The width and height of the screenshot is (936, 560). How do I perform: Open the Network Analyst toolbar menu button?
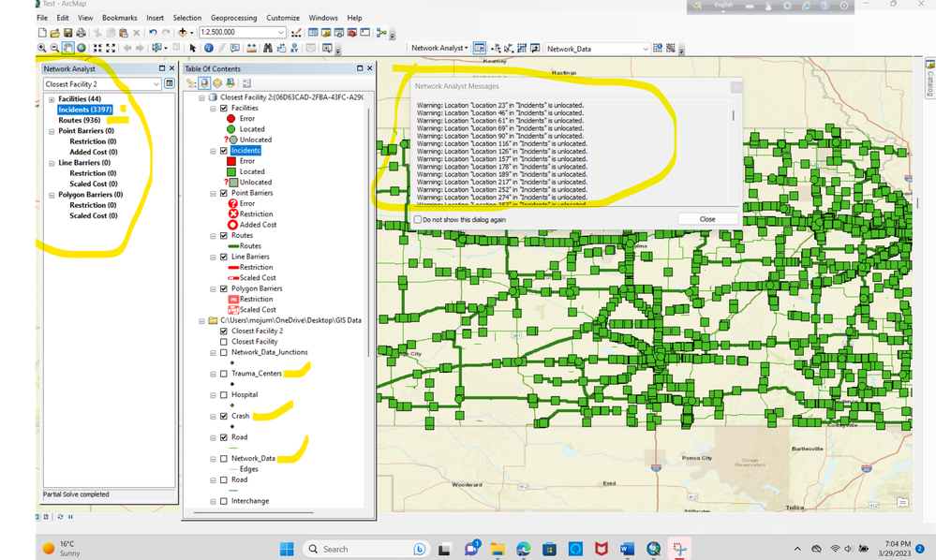pyautogui.click(x=438, y=48)
